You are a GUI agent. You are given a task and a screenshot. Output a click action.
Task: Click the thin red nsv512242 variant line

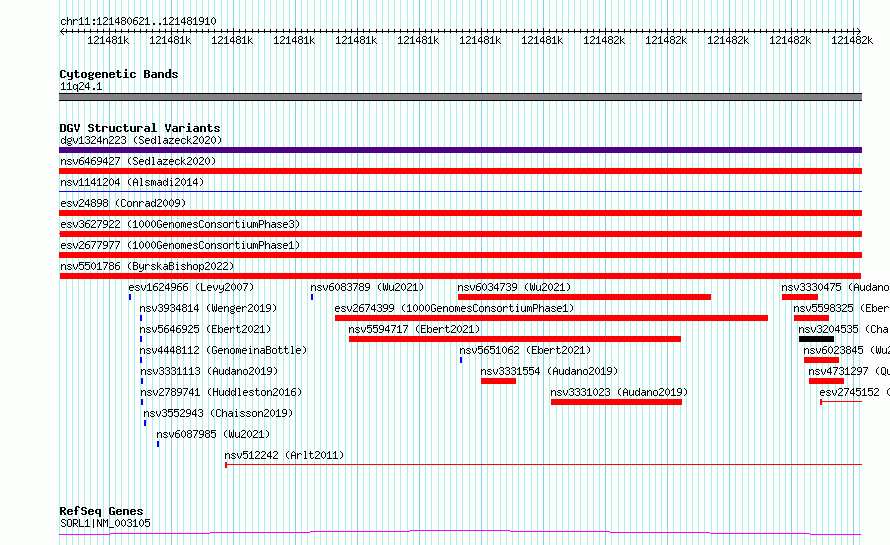543,465
